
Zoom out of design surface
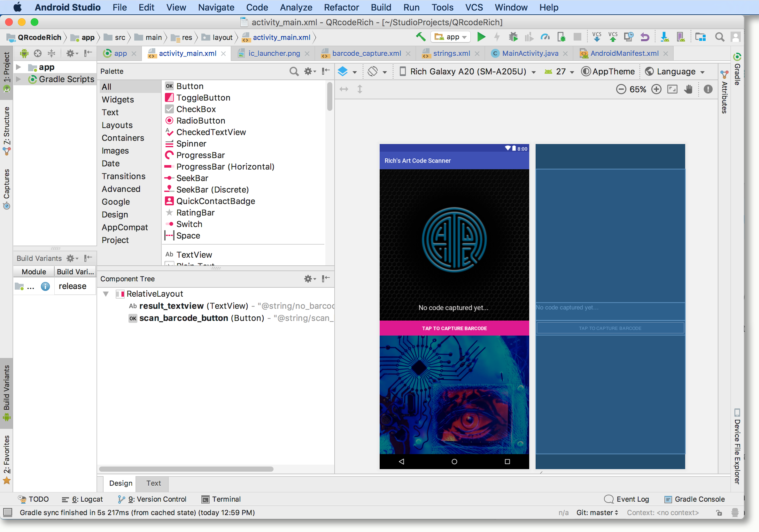pyautogui.click(x=621, y=89)
